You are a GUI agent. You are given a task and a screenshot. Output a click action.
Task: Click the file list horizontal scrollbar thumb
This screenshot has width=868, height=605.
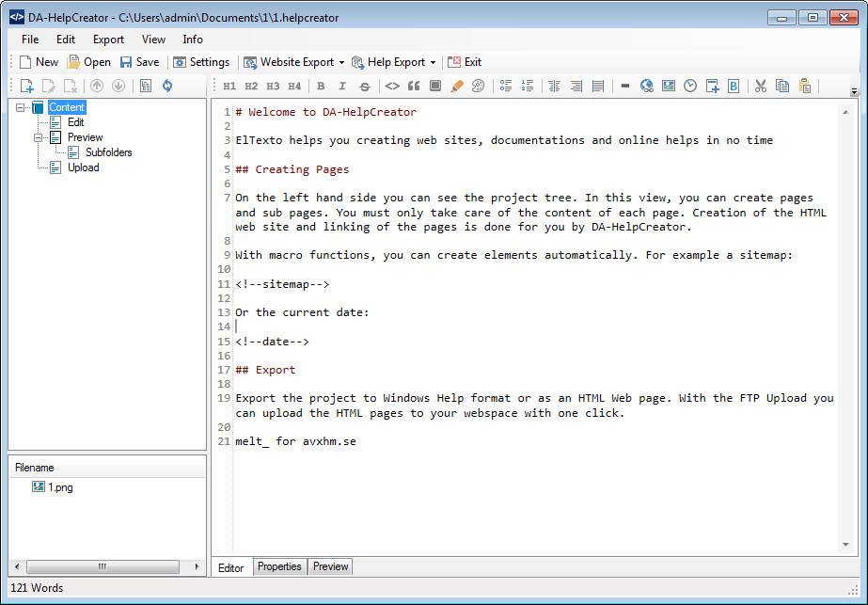coord(103,566)
